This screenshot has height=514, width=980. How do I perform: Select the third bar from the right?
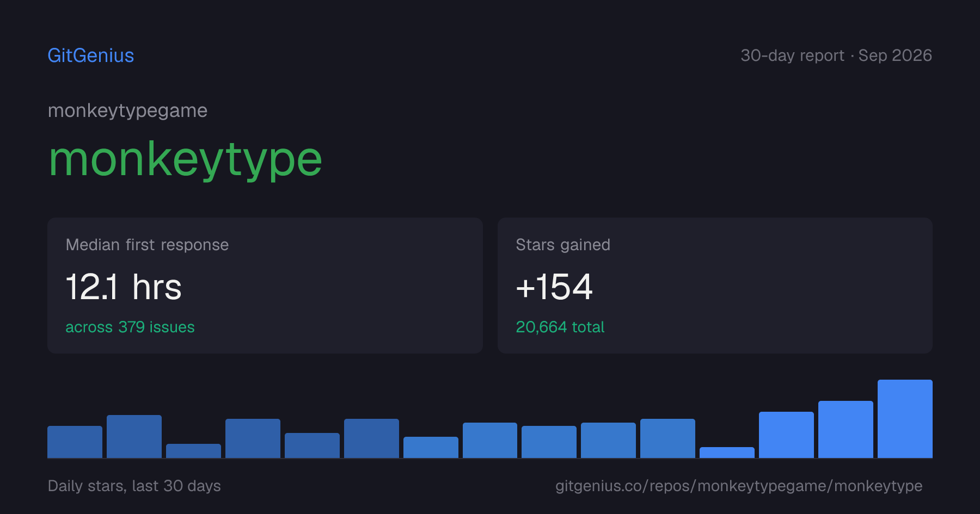[x=786, y=435]
